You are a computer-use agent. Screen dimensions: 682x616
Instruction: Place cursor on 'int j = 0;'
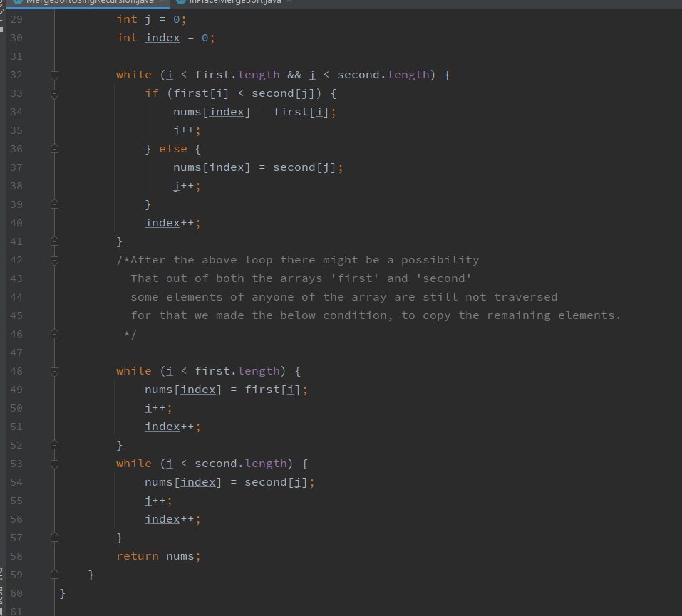[151, 19]
